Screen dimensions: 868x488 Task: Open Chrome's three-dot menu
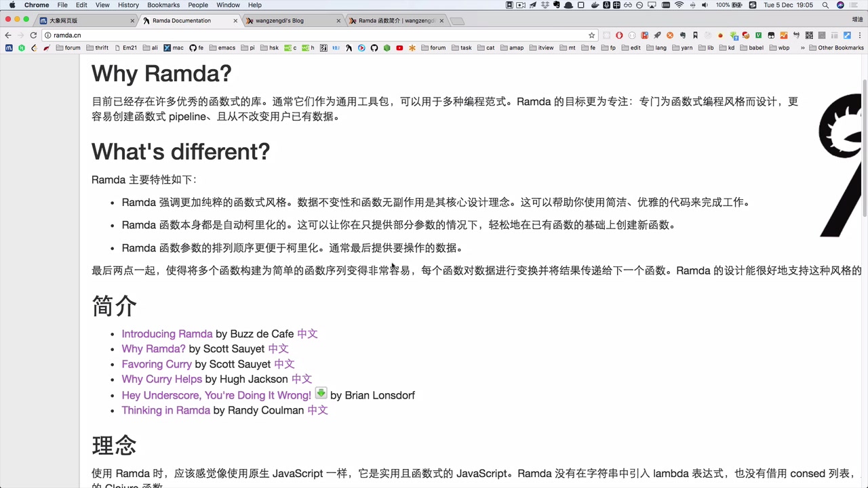coord(860,35)
